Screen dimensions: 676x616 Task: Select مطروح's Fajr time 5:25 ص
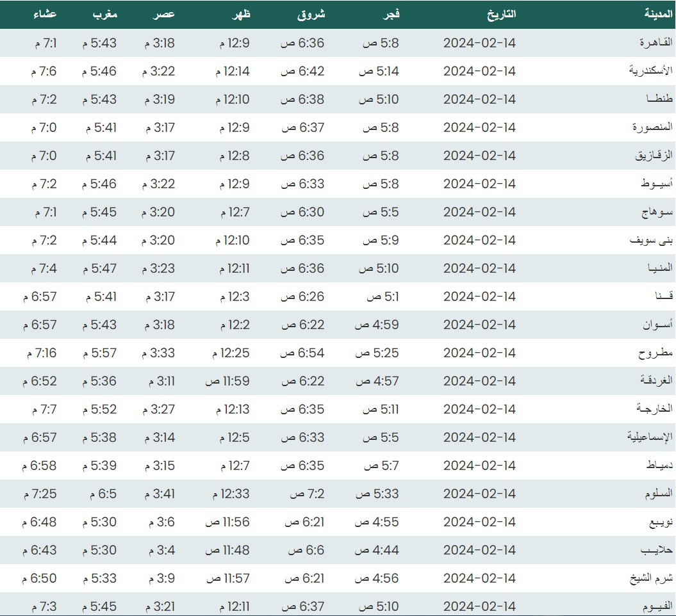[x=377, y=353]
